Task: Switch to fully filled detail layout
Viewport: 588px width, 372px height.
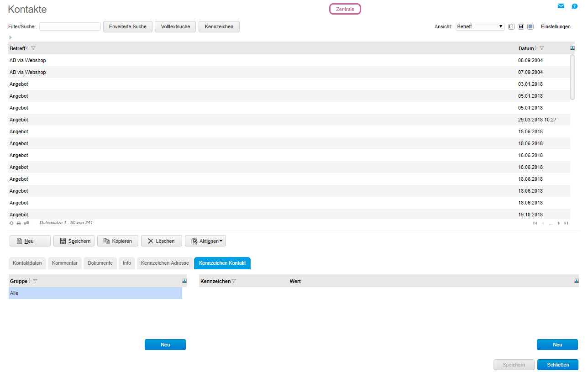Action: click(530, 26)
